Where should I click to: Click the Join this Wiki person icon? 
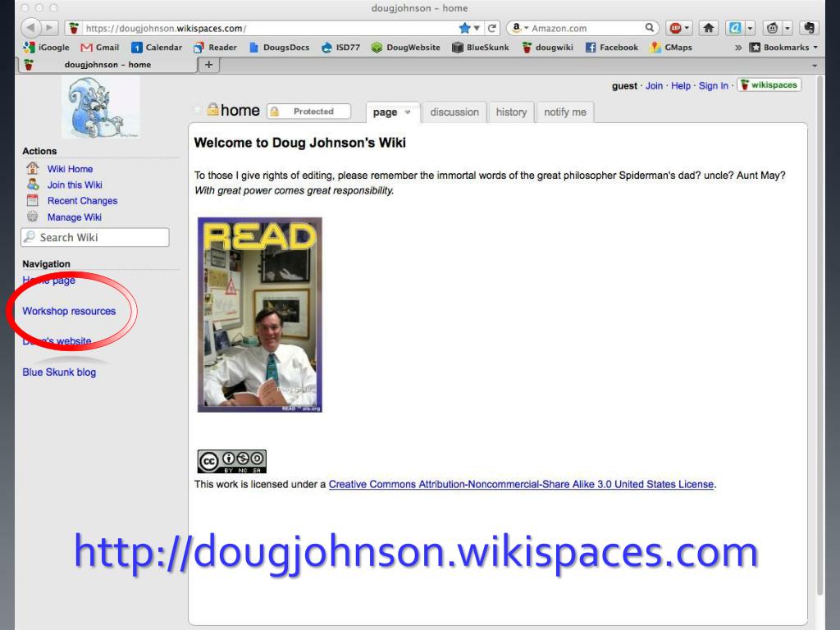(32, 185)
